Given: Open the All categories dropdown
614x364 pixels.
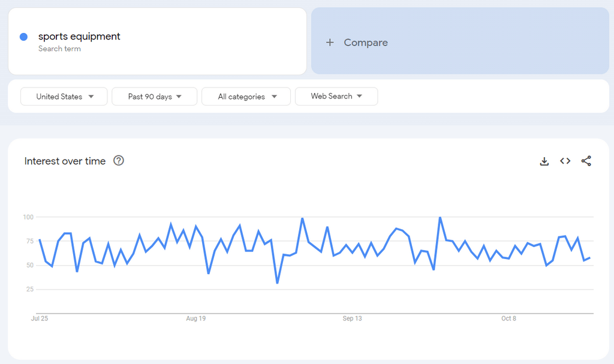Looking at the screenshot, I should click(246, 97).
